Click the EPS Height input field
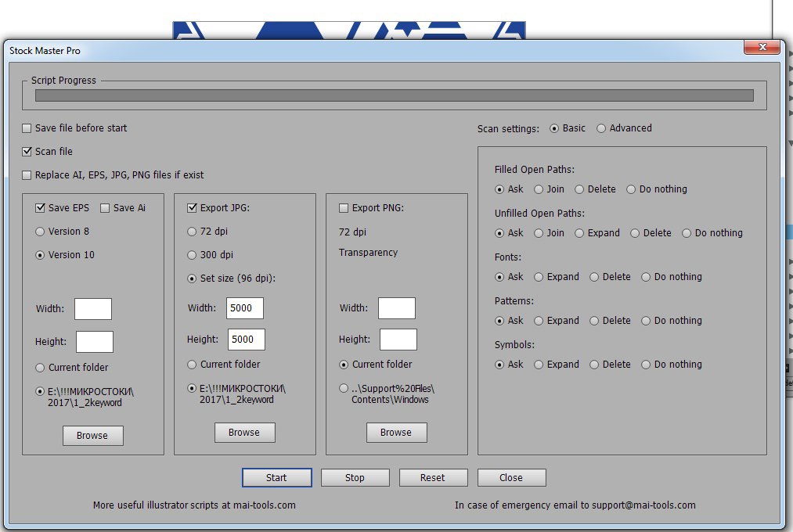 [95, 342]
